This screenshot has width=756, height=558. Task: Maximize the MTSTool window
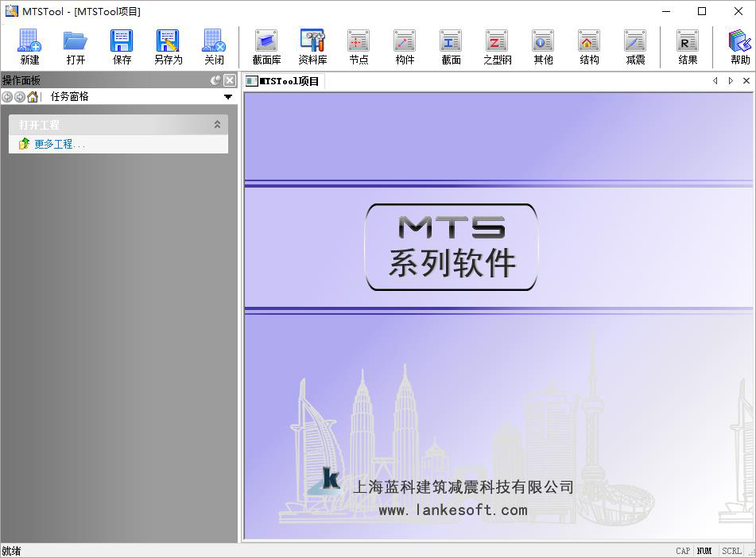coord(702,11)
